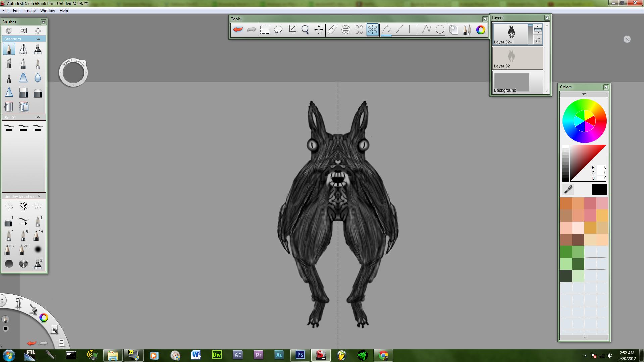Click the current black color swatch

click(599, 189)
